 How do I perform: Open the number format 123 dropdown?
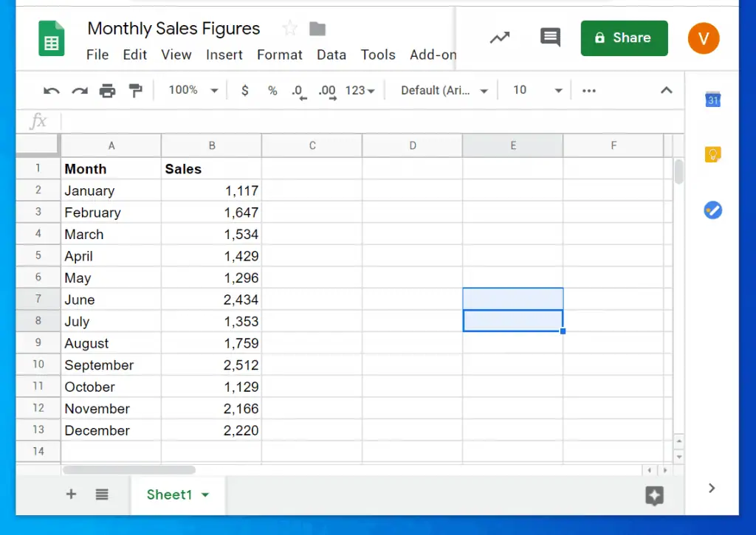pyautogui.click(x=360, y=90)
